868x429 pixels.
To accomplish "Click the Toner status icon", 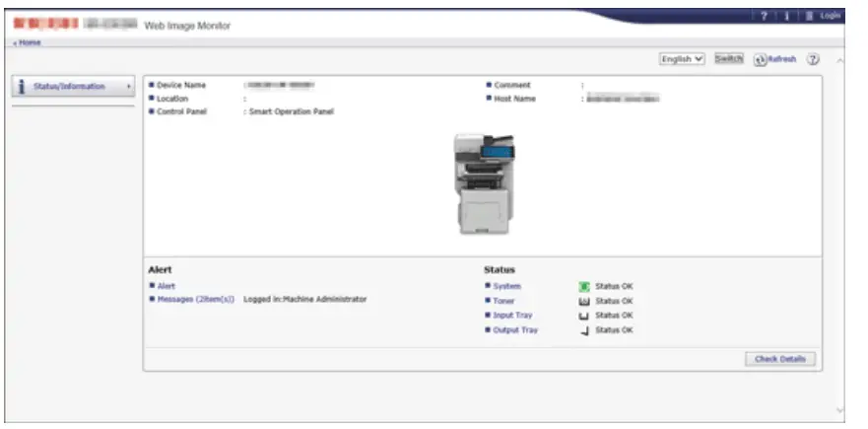I will coord(584,301).
